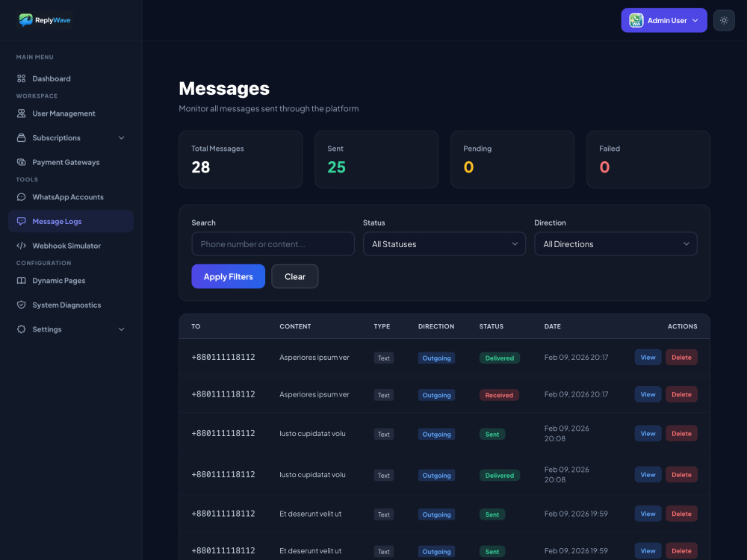This screenshot has height=560, width=747.
Task: Click the STATUS column header
Action: coord(492,326)
